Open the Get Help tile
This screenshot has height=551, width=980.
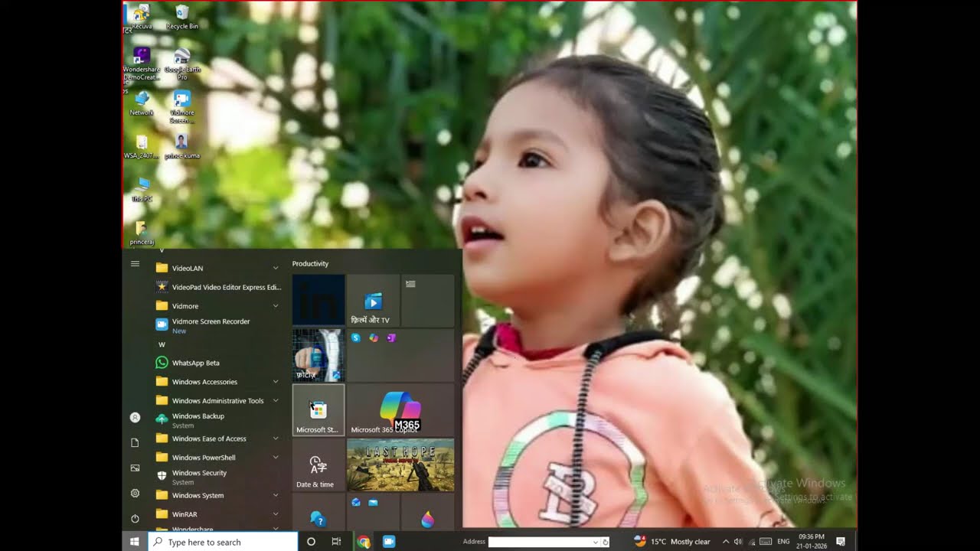[318, 512]
